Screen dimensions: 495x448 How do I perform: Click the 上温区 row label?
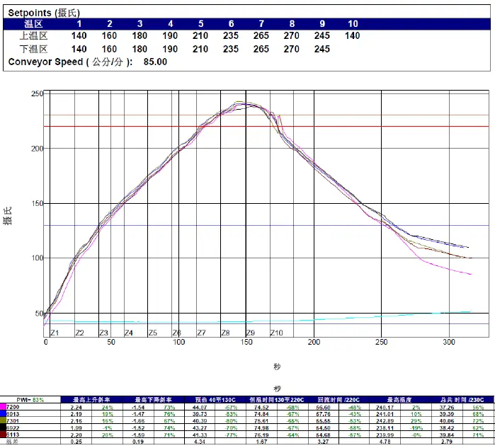[33, 35]
